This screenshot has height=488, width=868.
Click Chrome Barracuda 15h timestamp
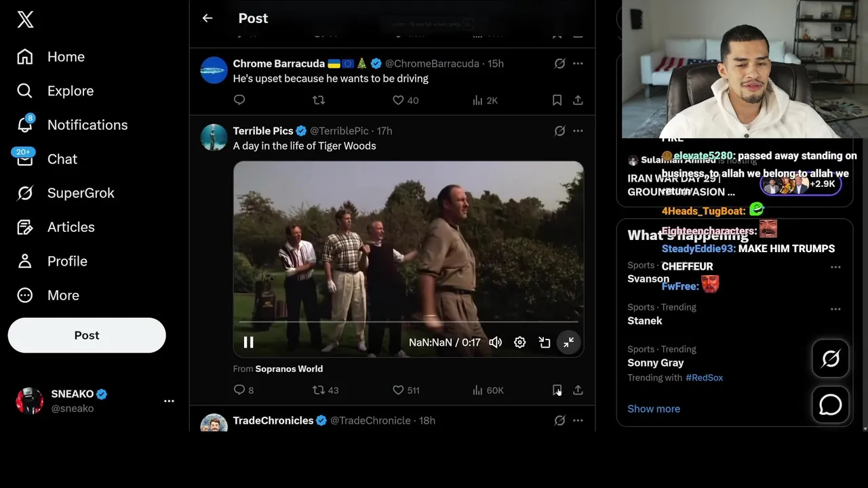click(x=496, y=64)
